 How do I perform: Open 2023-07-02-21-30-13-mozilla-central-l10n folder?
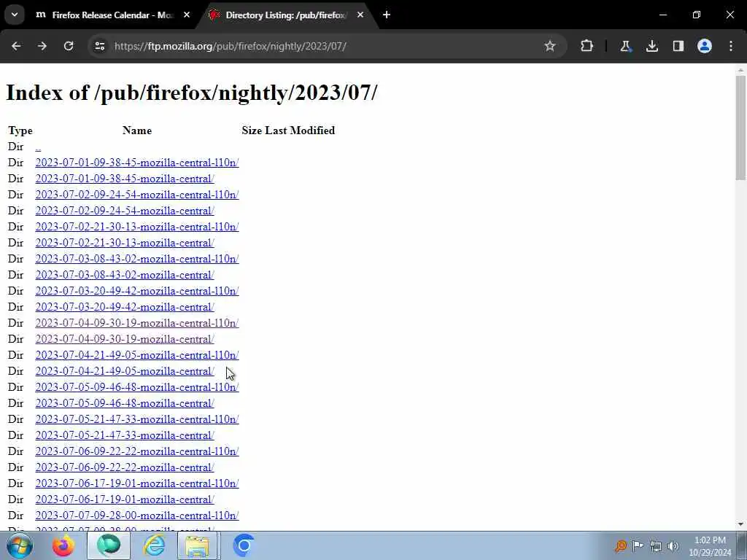pyautogui.click(x=137, y=227)
